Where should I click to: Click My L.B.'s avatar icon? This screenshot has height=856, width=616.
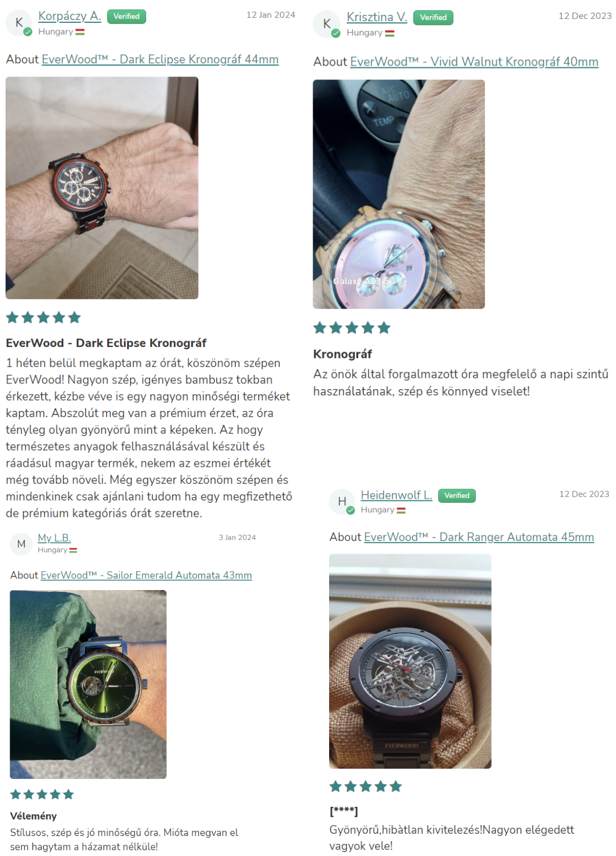[21, 544]
